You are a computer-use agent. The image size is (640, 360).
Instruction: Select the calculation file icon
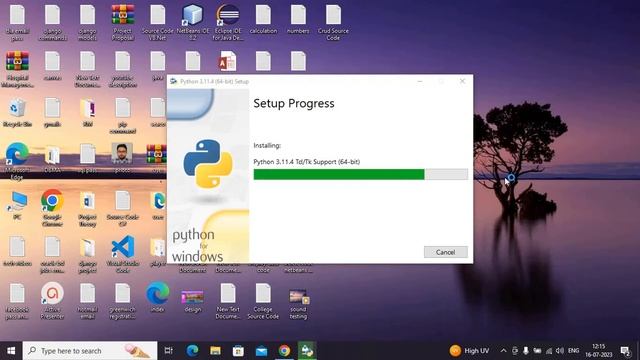pos(263,19)
